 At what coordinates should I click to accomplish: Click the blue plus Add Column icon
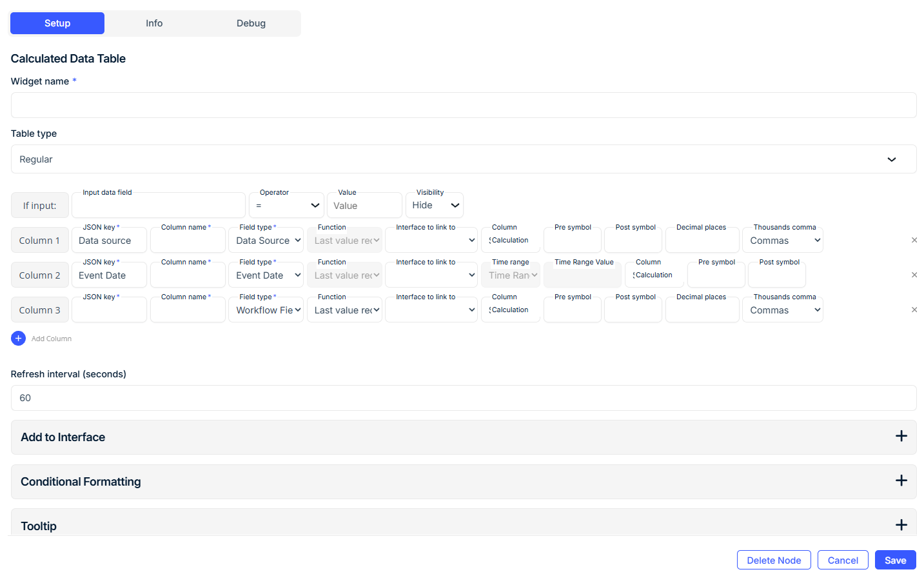(x=18, y=338)
